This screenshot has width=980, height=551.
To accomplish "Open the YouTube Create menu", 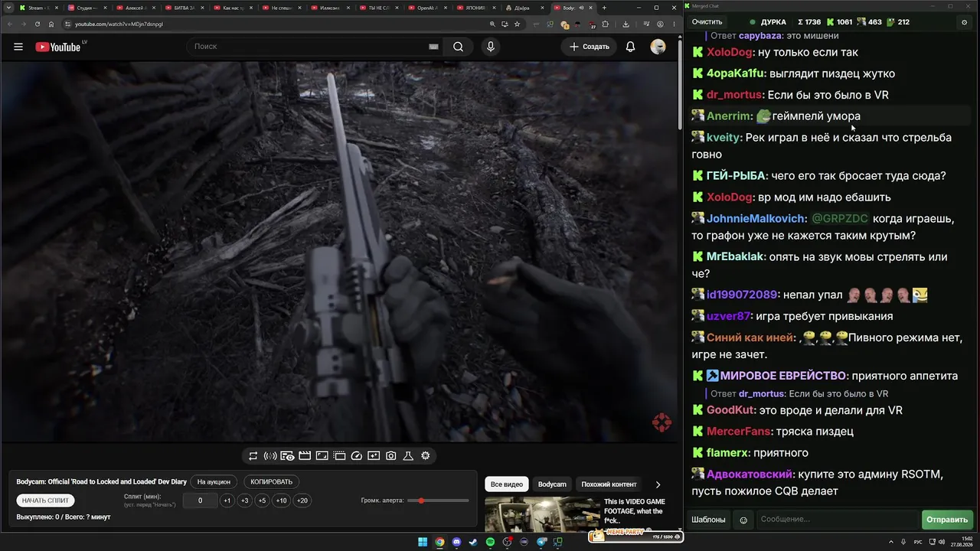I will [590, 47].
